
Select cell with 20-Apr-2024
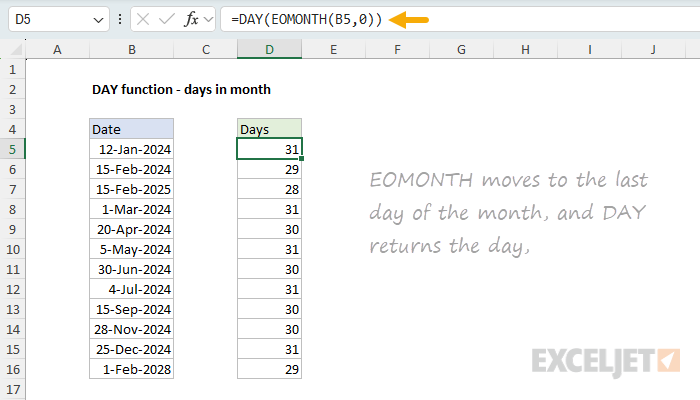[132, 229]
